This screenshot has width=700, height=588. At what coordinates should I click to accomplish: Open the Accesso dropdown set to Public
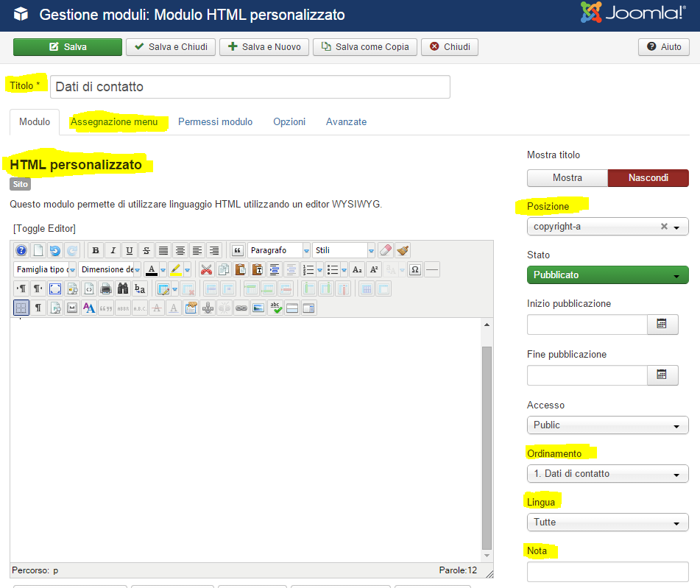[607, 425]
